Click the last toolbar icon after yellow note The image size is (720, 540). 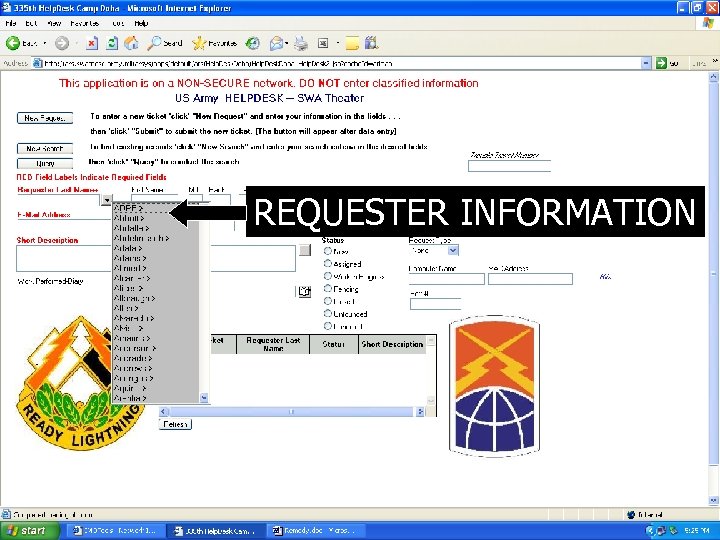(371, 43)
